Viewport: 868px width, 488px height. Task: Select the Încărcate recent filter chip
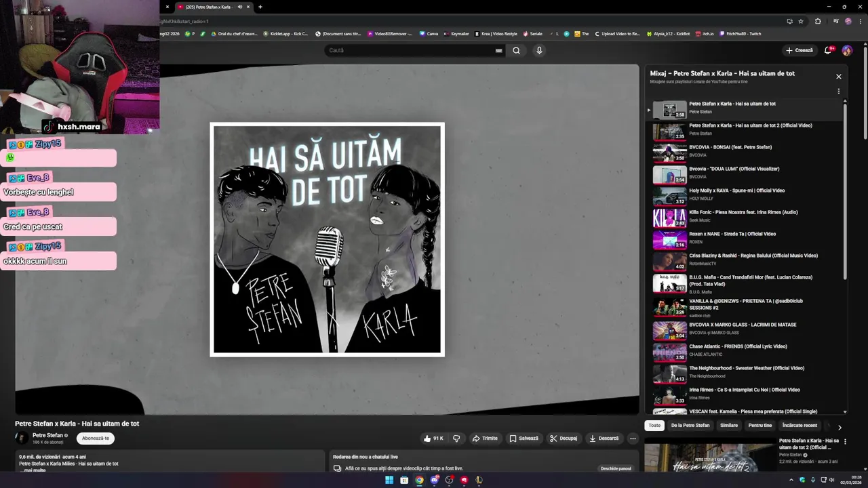[800, 426]
